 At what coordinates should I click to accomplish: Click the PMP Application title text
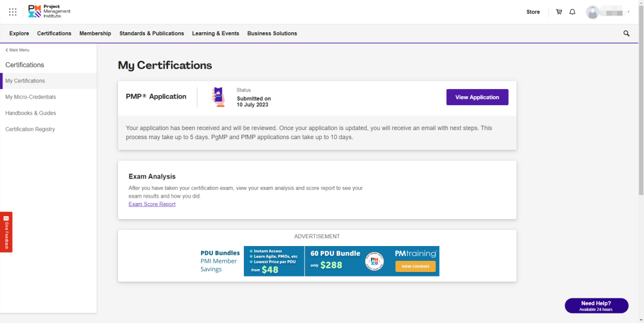tap(156, 97)
